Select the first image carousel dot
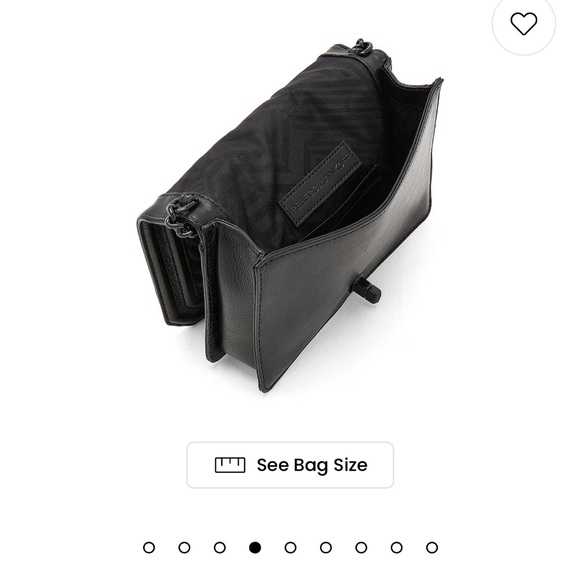The image size is (580, 580). pyautogui.click(x=149, y=547)
